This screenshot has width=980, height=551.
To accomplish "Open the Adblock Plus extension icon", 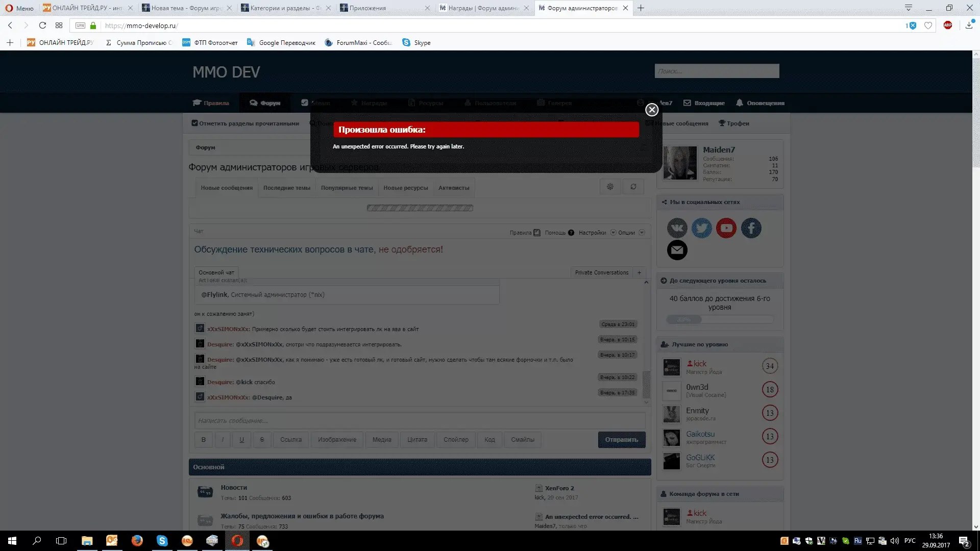I will (x=948, y=26).
